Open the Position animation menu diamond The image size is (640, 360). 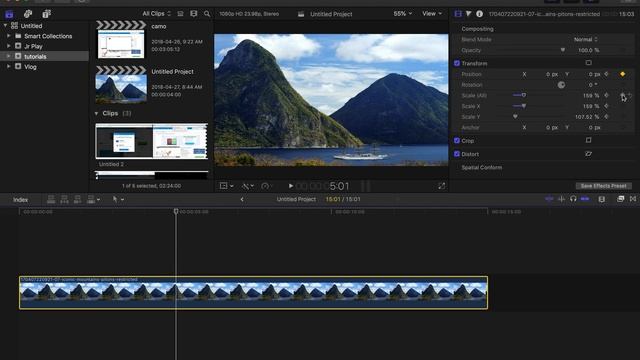pos(607,74)
